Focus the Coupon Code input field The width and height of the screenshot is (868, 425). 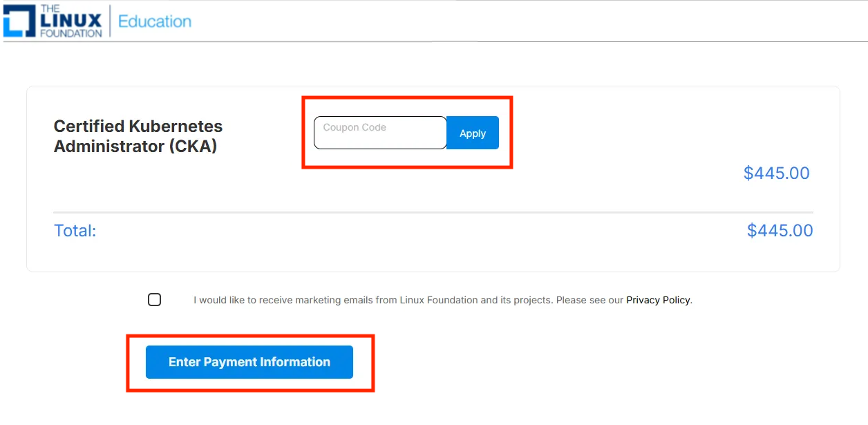click(x=380, y=133)
